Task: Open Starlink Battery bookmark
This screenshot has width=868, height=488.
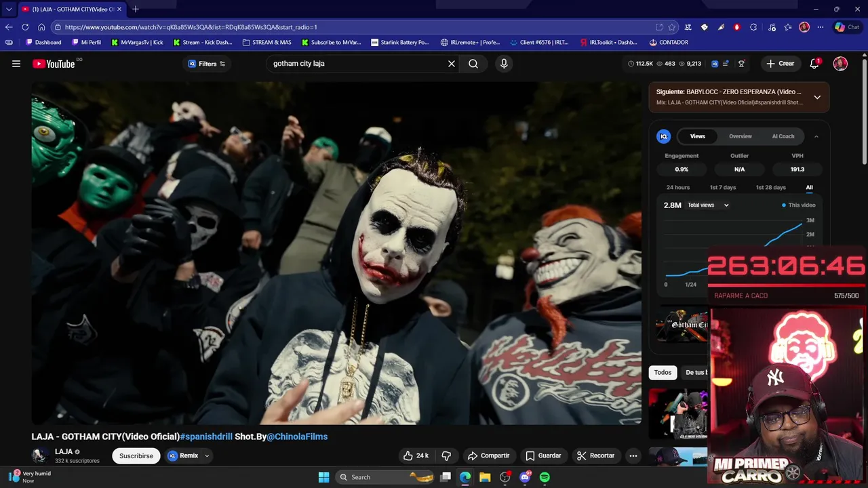Action: tap(400, 42)
